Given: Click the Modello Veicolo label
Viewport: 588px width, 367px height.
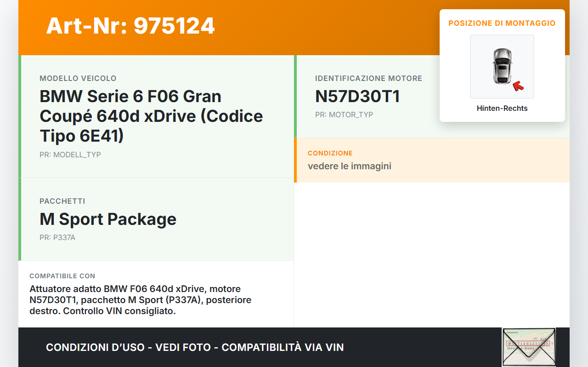Looking at the screenshot, I should 78,78.
